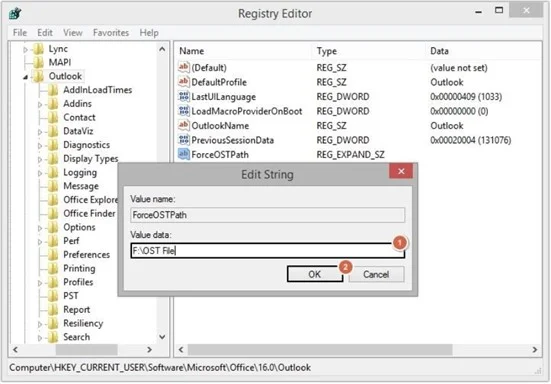
Task: Click the string icon of ForceOSTPath
Action: [x=184, y=154]
